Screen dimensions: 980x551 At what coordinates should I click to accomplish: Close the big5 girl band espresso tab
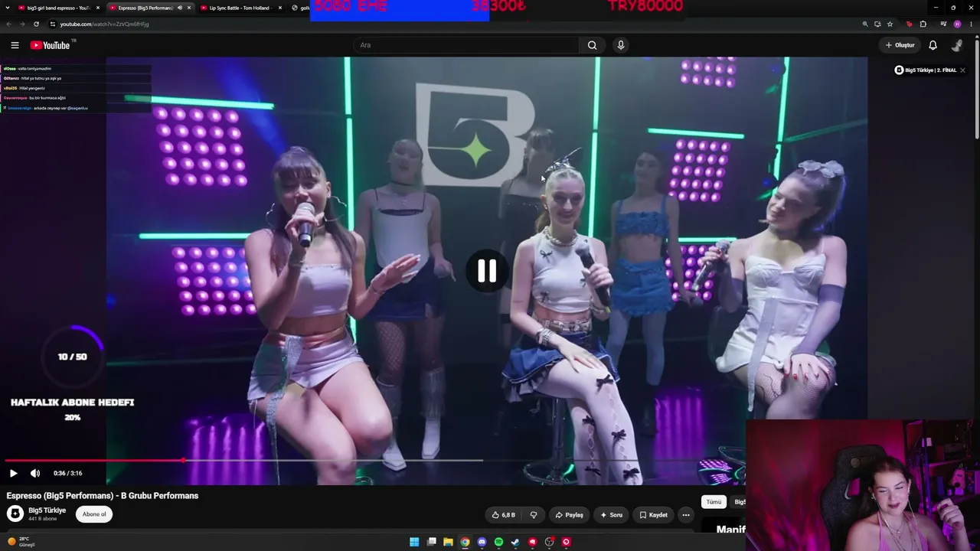(98, 8)
